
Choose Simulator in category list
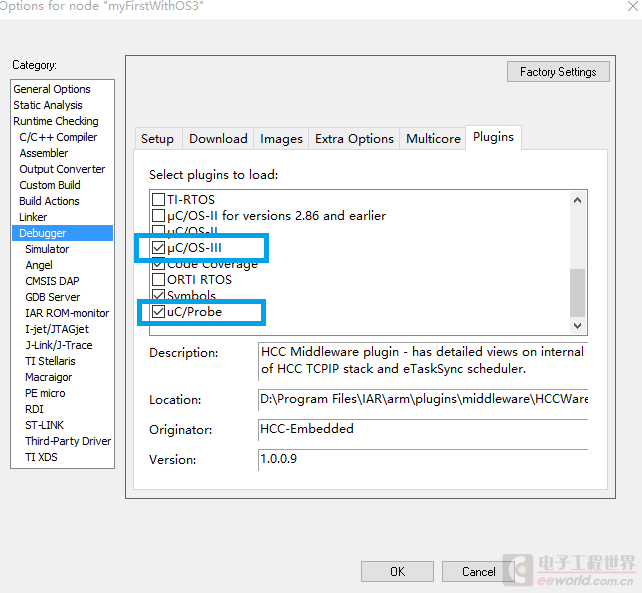click(47, 249)
